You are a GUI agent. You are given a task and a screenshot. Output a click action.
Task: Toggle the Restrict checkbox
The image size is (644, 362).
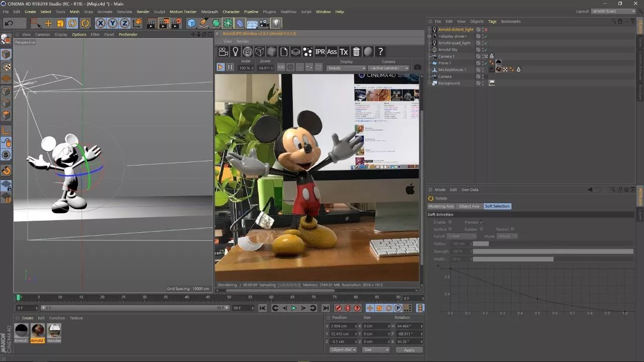point(513,229)
